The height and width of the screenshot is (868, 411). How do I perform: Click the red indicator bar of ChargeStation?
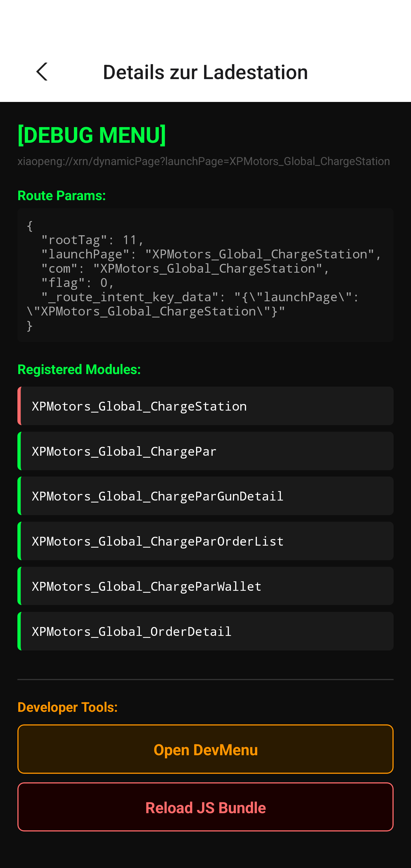point(19,406)
